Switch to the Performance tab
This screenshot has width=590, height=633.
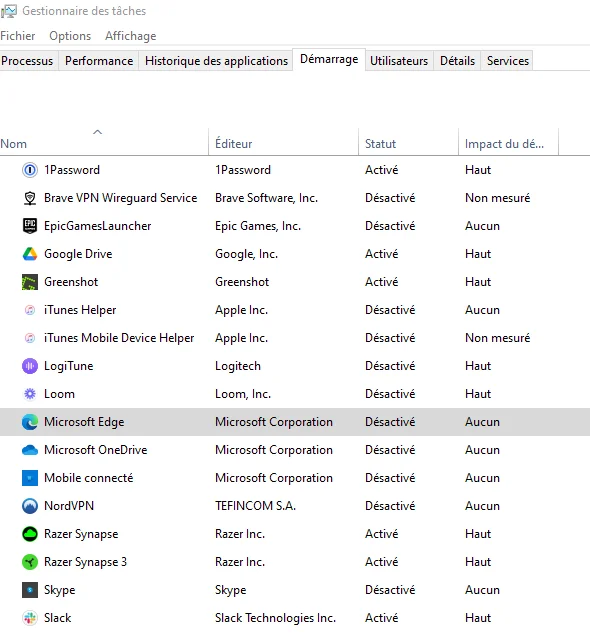pos(99,61)
